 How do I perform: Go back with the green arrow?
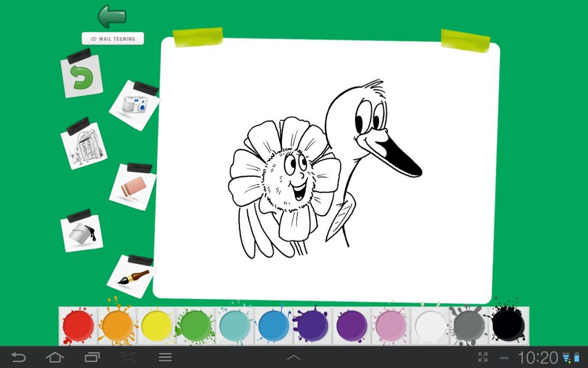[112, 16]
